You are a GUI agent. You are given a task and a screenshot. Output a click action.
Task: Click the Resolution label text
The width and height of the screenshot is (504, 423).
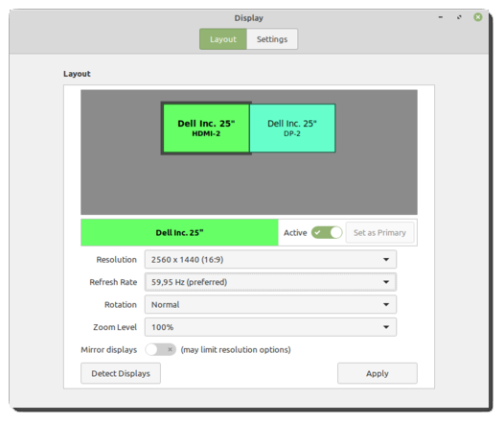(x=116, y=260)
